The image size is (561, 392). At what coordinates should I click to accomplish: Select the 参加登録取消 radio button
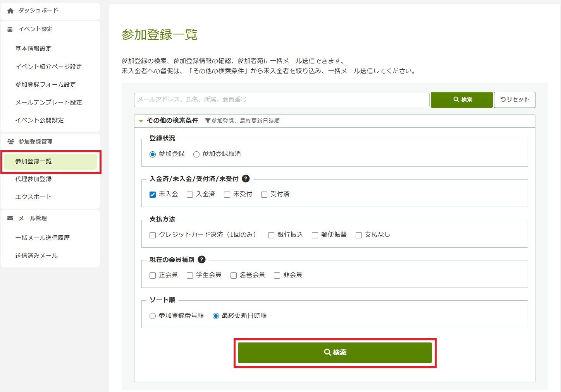pyautogui.click(x=196, y=154)
